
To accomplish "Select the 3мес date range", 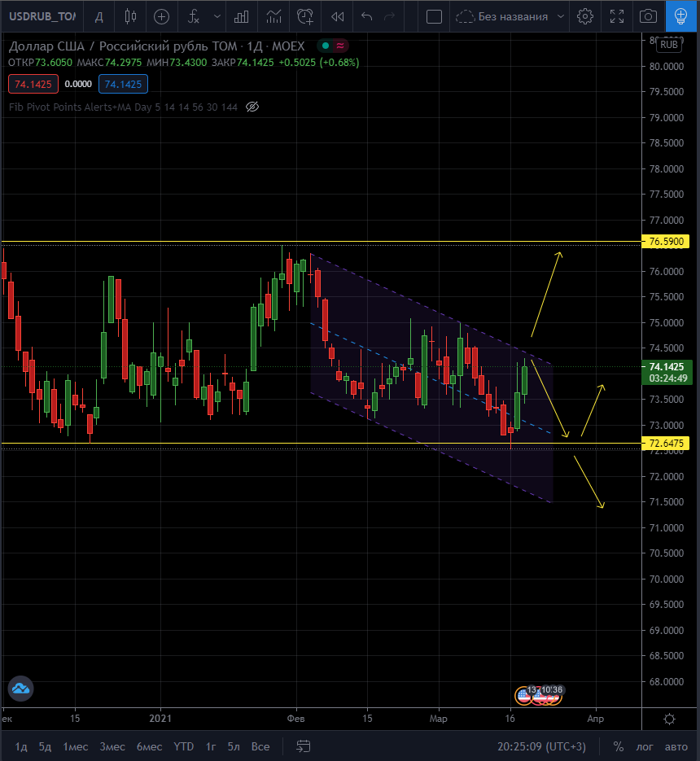I will tap(112, 746).
